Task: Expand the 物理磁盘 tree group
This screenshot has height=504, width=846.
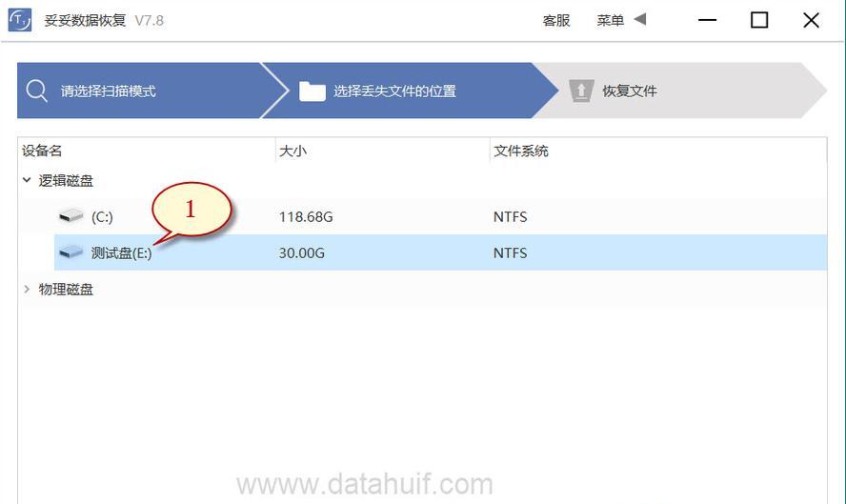Action: [x=27, y=290]
